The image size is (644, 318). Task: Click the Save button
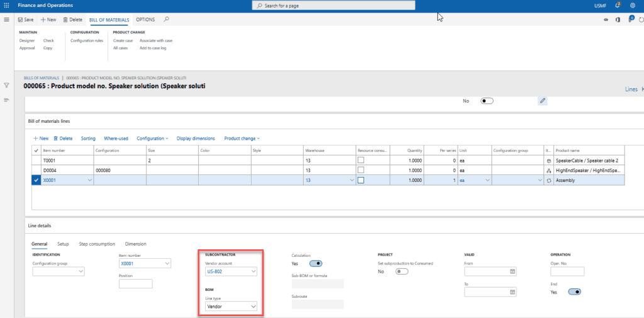[x=26, y=20]
